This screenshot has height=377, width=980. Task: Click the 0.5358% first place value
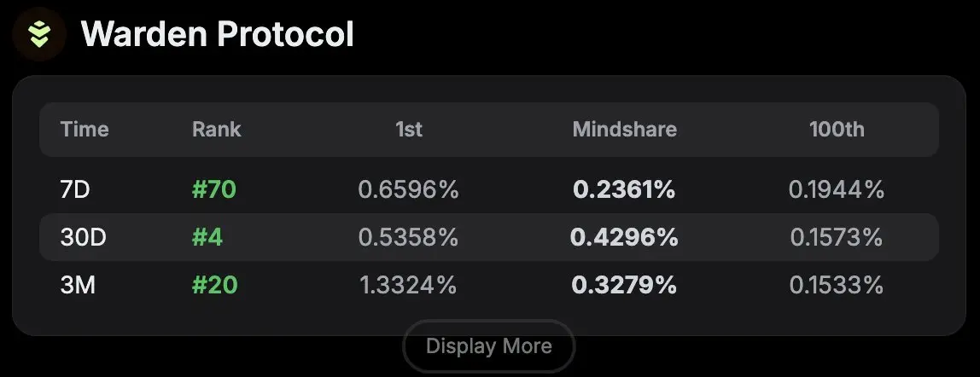[x=409, y=237]
